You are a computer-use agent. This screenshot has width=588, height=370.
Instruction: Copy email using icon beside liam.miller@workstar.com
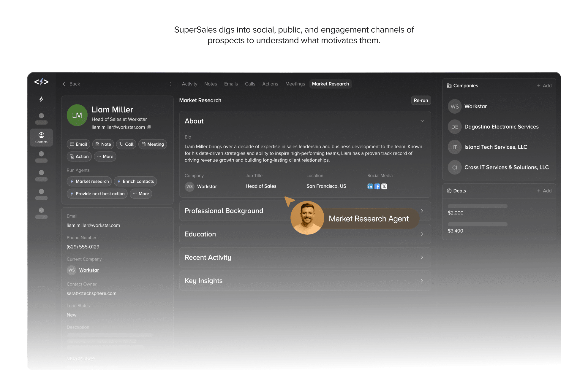149,127
